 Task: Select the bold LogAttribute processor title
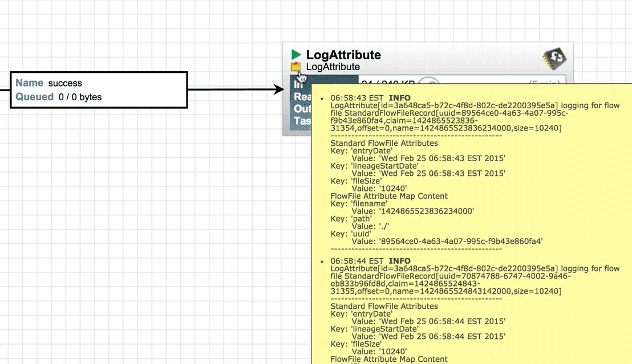(343, 55)
